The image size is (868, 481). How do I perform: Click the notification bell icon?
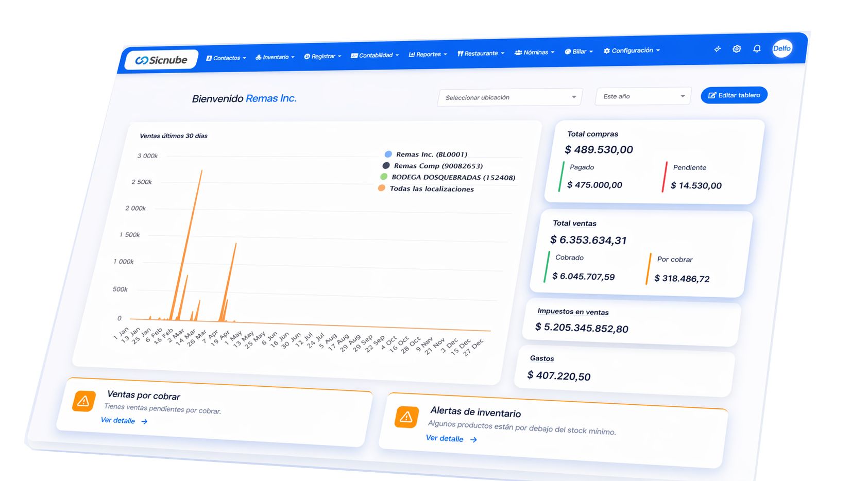tap(757, 48)
